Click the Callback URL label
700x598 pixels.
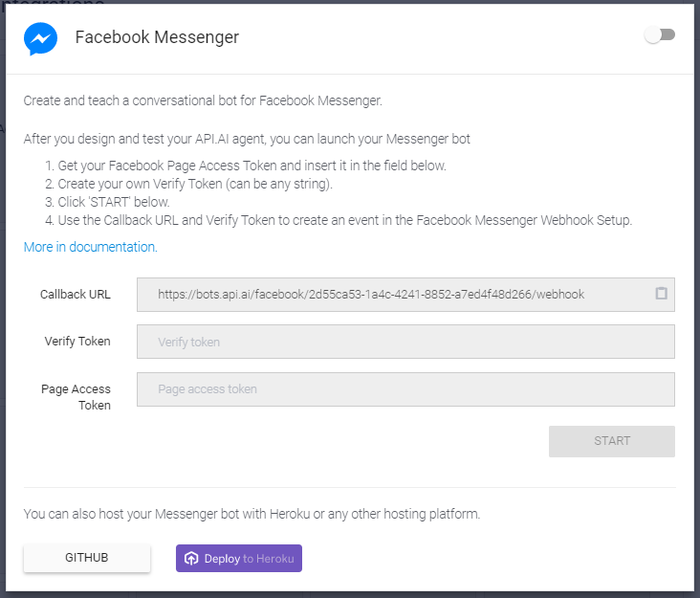pos(75,295)
